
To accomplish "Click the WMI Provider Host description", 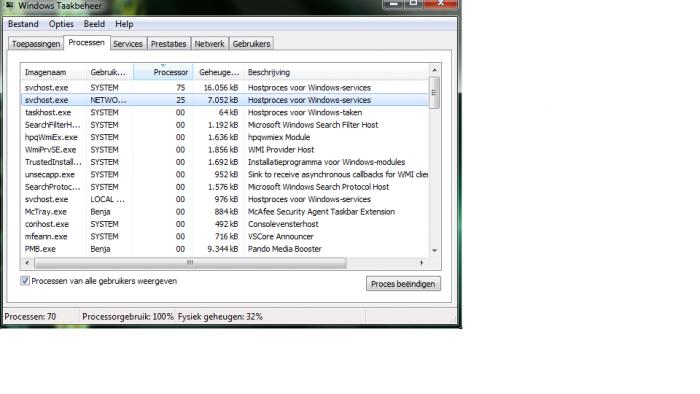I will coord(281,149).
